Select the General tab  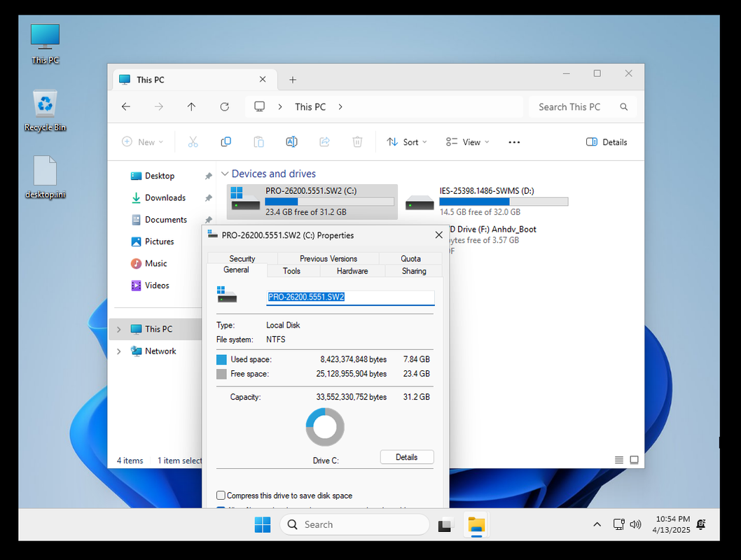(236, 269)
